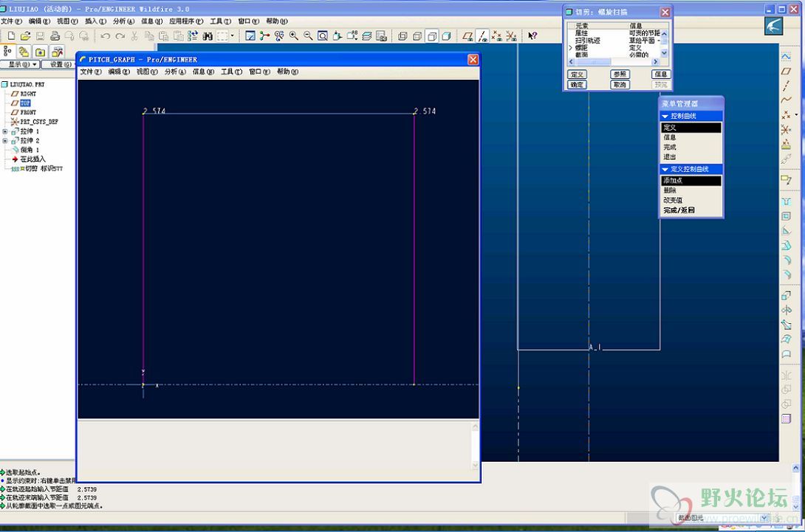Click 定义 button in helical sweep dialog
The width and height of the screenshot is (805, 532).
point(577,75)
